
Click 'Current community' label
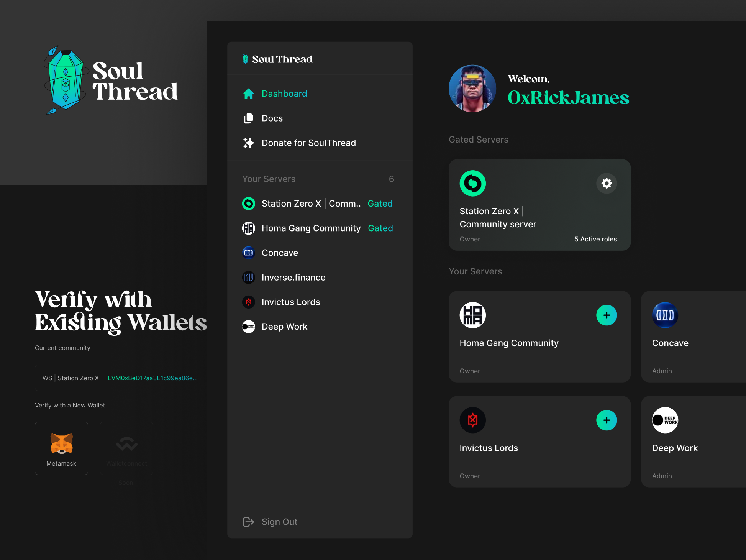pyautogui.click(x=62, y=348)
